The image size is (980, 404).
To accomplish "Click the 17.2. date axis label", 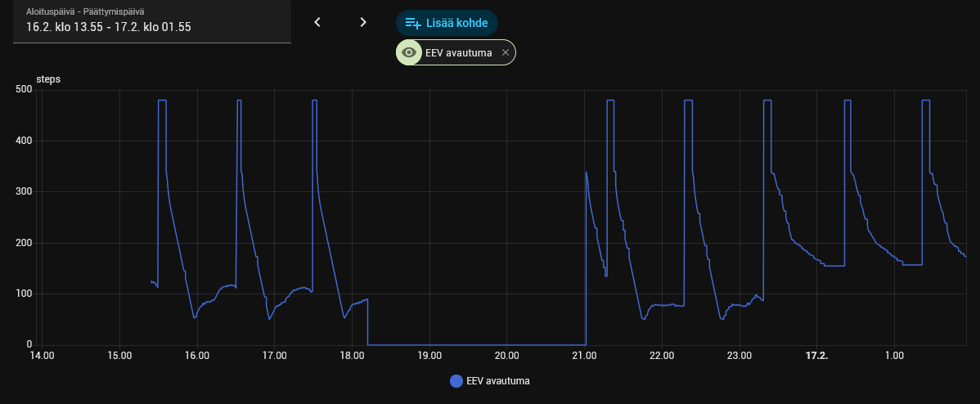I will tap(817, 356).
